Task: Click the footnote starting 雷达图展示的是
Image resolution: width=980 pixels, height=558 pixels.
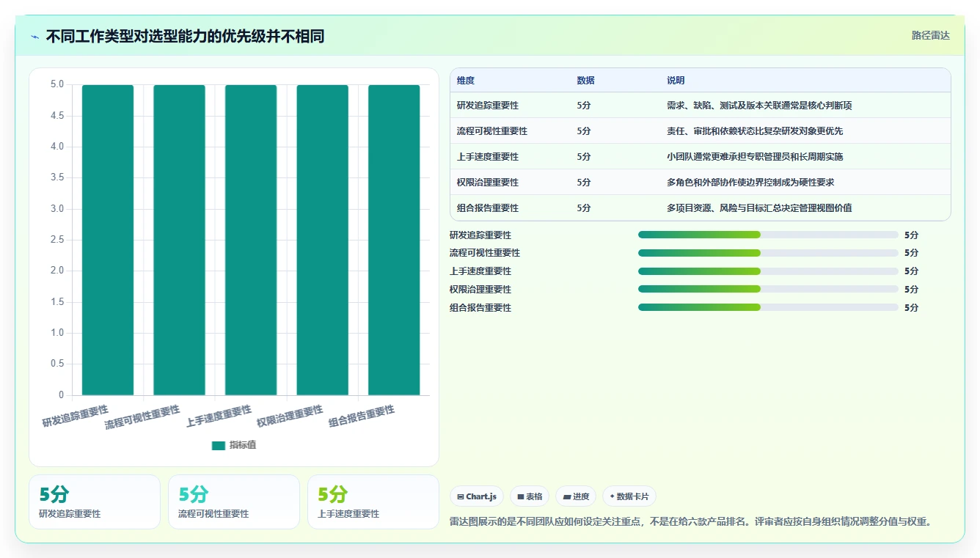Action: pyautogui.click(x=690, y=522)
